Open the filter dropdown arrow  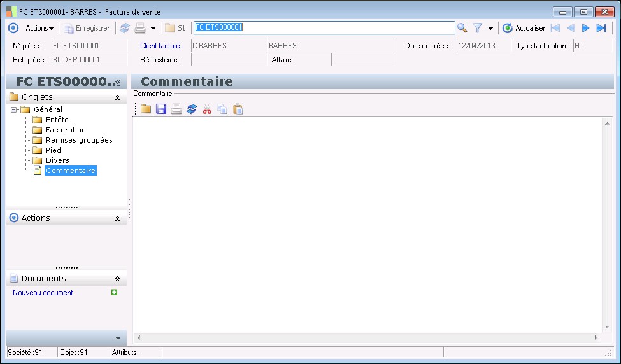point(490,29)
